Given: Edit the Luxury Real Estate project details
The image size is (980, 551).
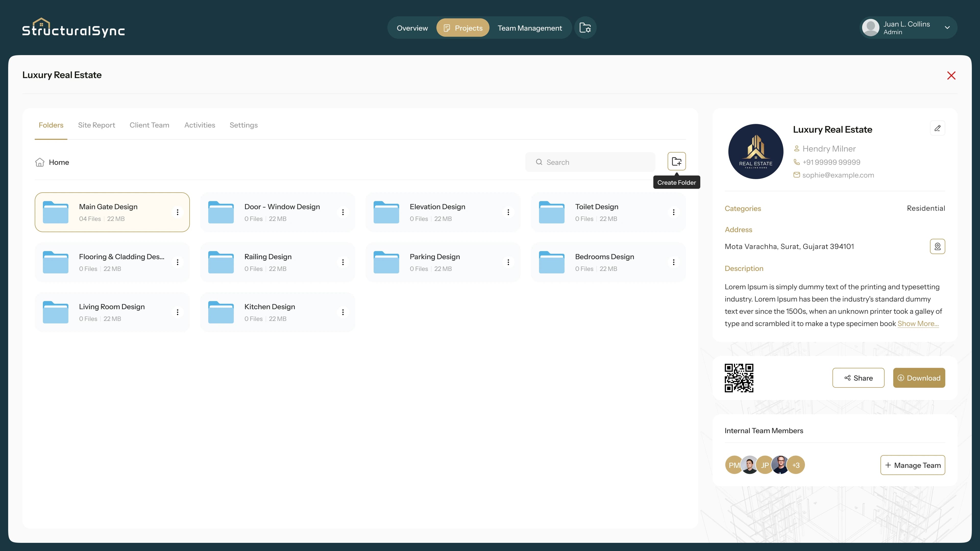Looking at the screenshot, I should tap(937, 128).
